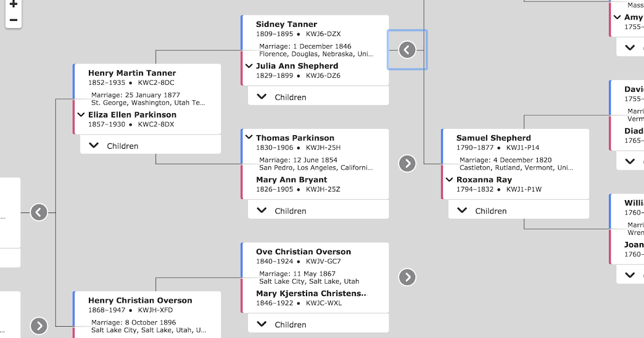Screen dimensions: 644x338
Task: Toggle chevron next to Eliza Ellen Parkinson
Action: pos(81,115)
